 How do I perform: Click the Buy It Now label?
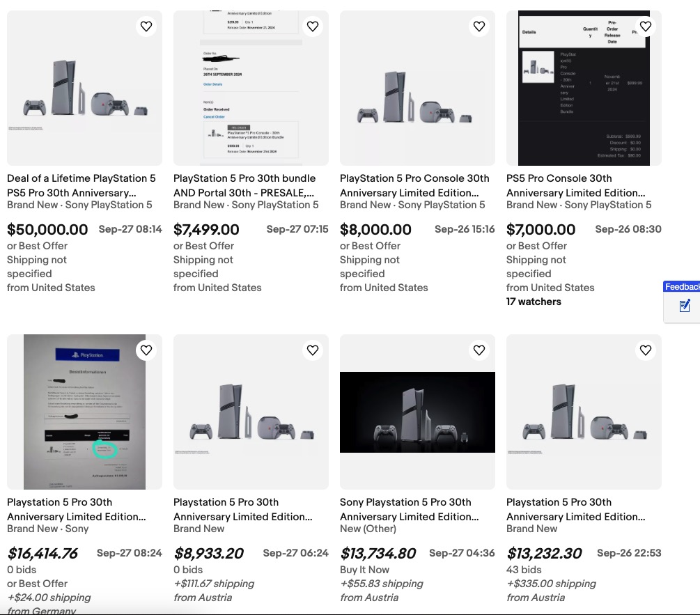[x=364, y=570]
